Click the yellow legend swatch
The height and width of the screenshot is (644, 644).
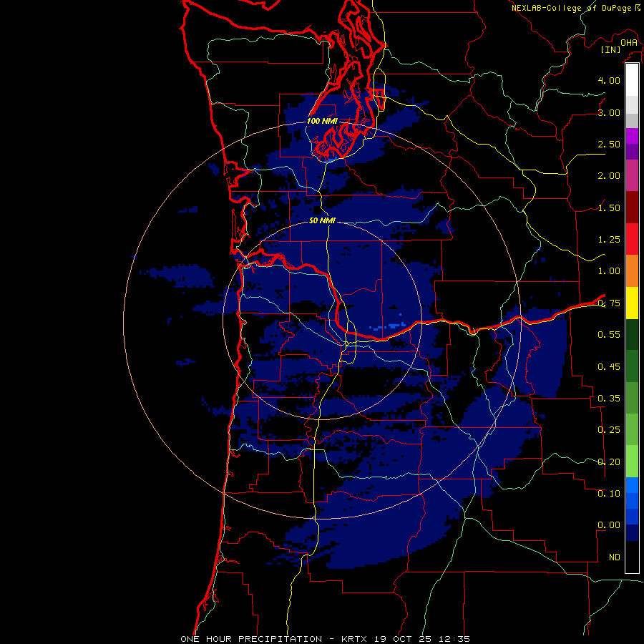pos(632,303)
